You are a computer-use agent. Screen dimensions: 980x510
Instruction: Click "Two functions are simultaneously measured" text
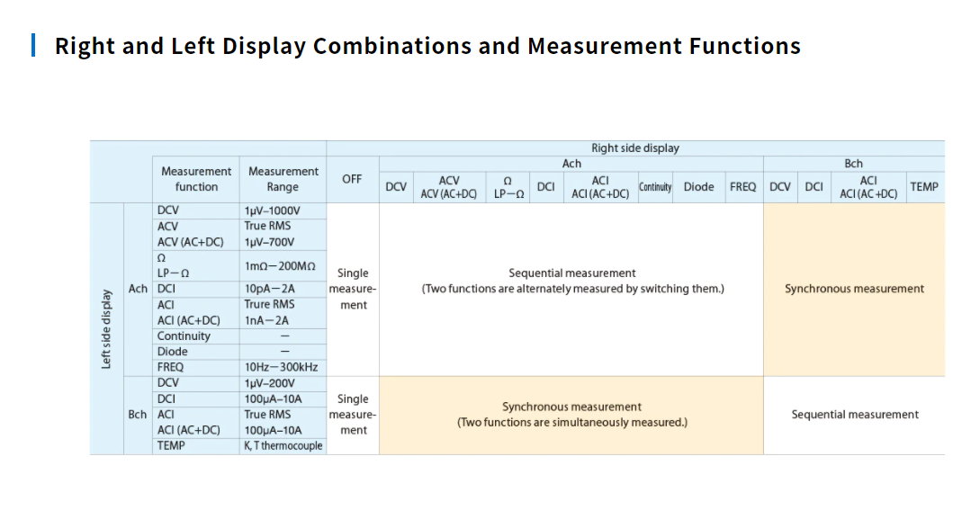tap(571, 423)
